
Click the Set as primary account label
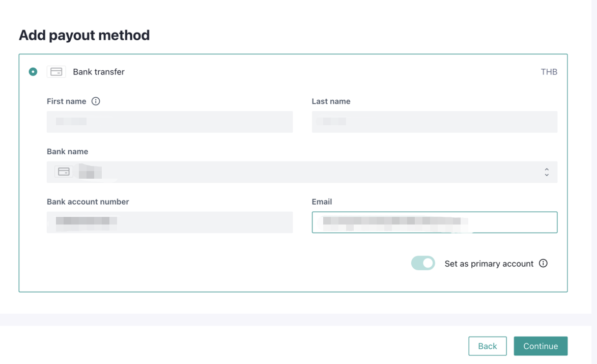point(489,264)
